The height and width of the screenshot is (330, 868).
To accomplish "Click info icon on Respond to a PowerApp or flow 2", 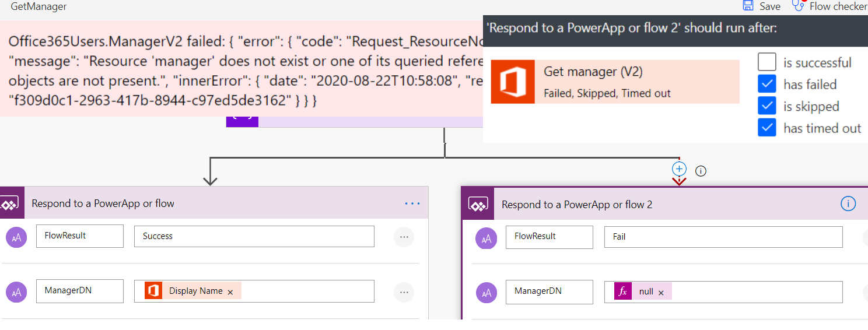I will click(x=848, y=203).
